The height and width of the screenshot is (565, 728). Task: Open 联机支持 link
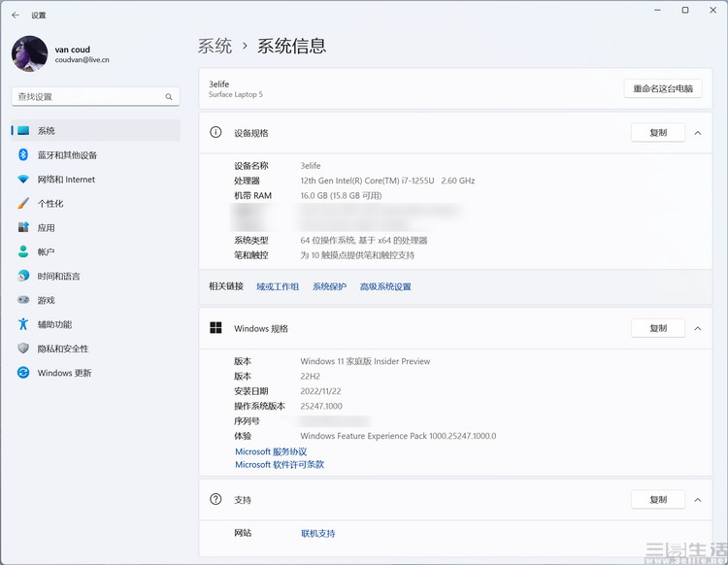[x=318, y=533]
